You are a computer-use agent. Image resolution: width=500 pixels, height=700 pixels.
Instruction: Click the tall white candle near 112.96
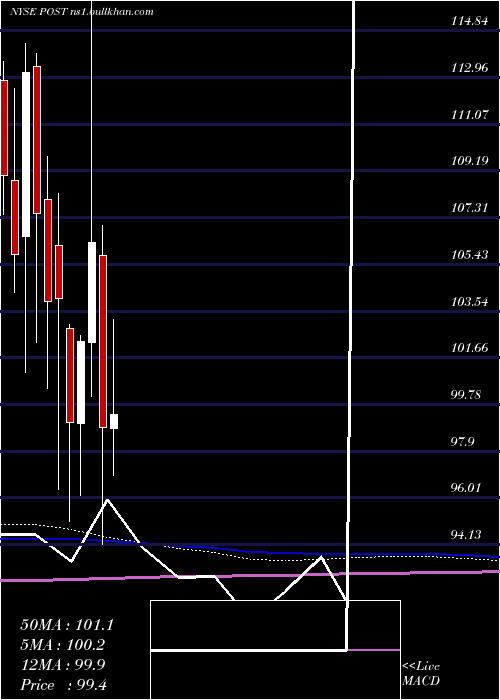pos(26,154)
